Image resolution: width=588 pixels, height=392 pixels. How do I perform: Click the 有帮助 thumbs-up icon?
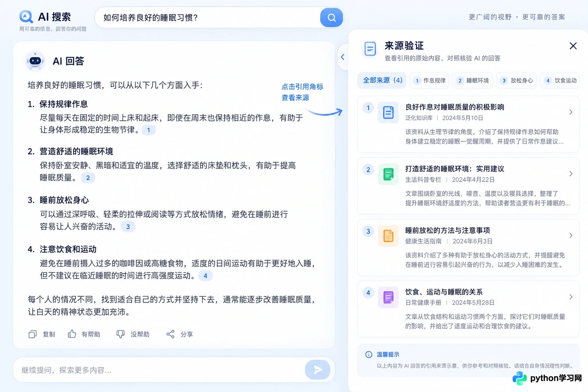(72, 334)
